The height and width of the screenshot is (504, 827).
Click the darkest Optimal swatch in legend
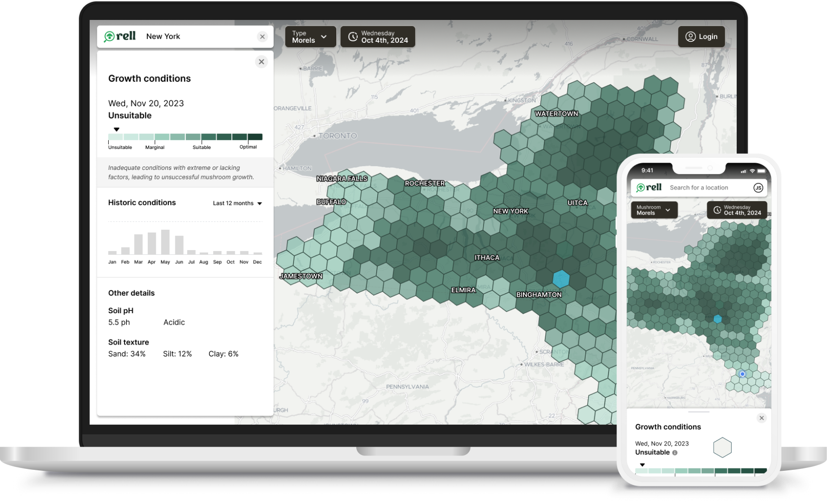[x=255, y=137]
